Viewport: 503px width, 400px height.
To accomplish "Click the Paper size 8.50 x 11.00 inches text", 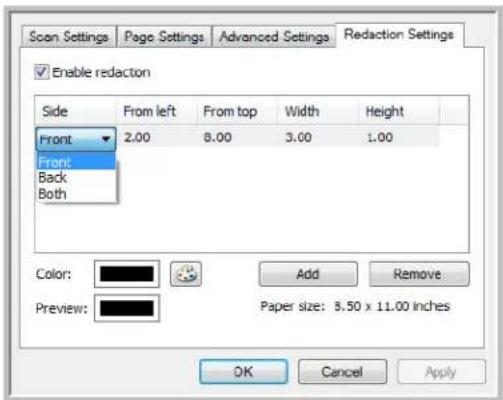I will point(355,306).
